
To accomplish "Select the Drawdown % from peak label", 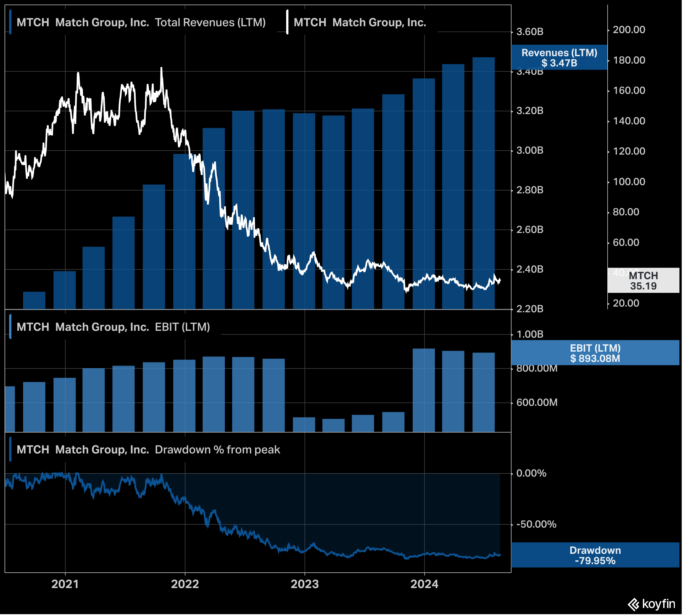I will point(217,449).
